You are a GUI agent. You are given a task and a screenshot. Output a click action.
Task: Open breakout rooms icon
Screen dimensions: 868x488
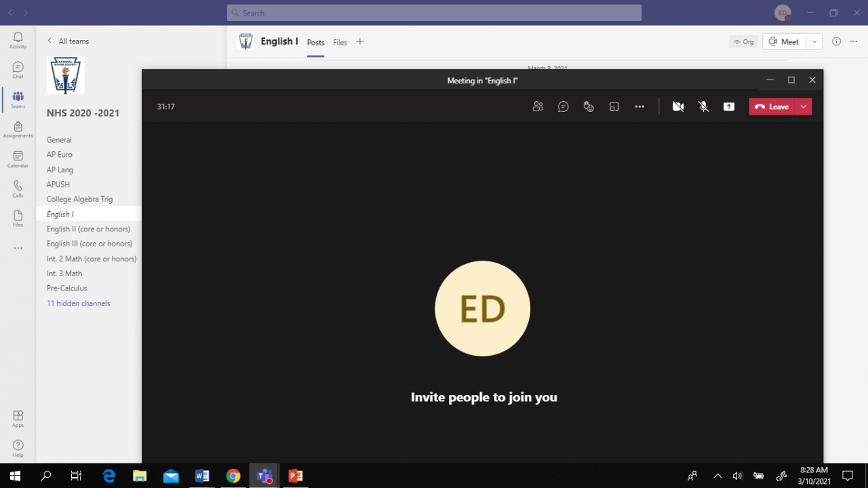coord(614,107)
